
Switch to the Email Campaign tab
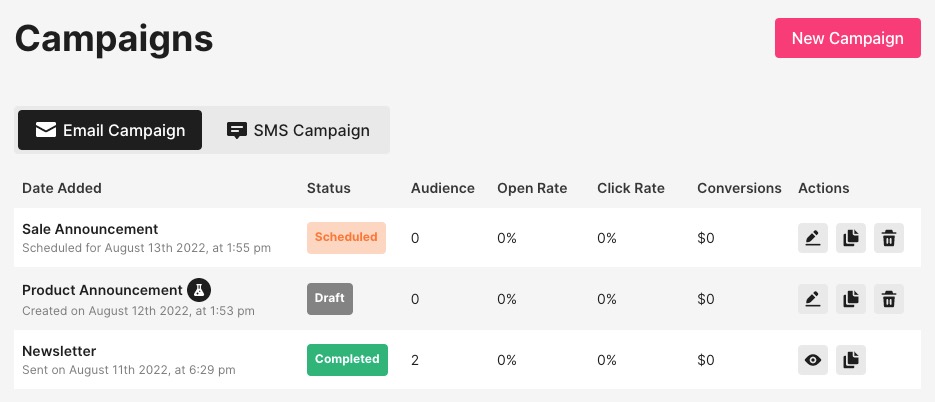click(x=110, y=130)
